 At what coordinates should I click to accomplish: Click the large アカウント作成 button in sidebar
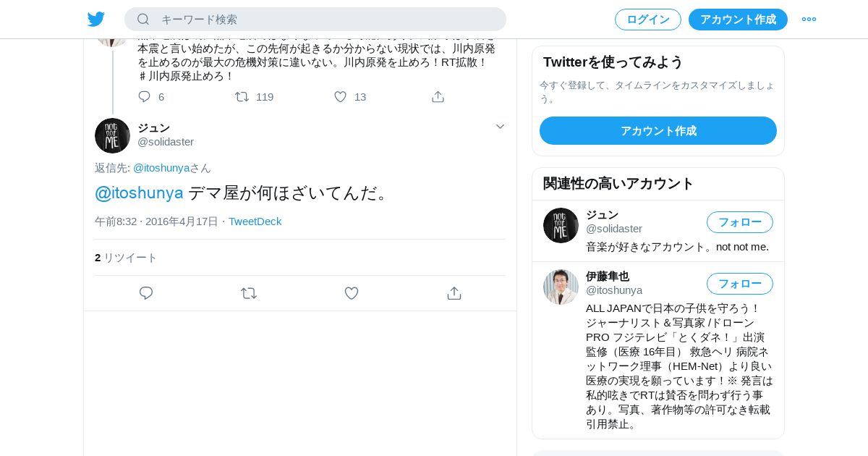tap(658, 131)
